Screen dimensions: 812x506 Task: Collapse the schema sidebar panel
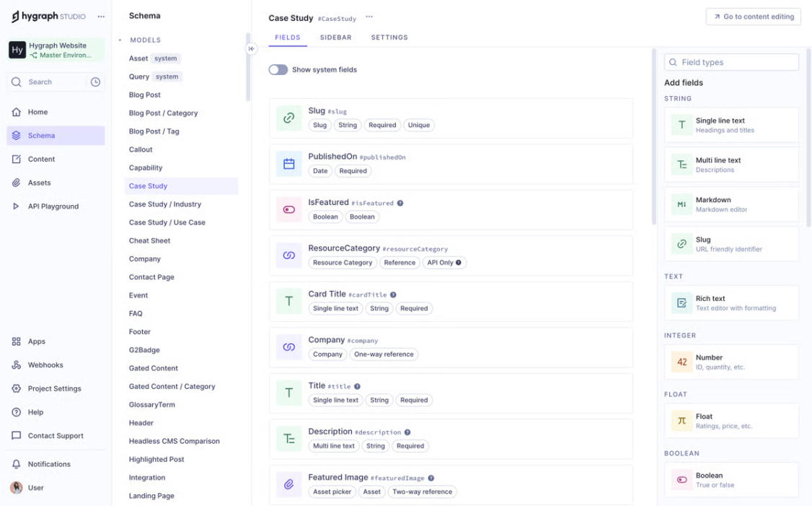click(251, 49)
